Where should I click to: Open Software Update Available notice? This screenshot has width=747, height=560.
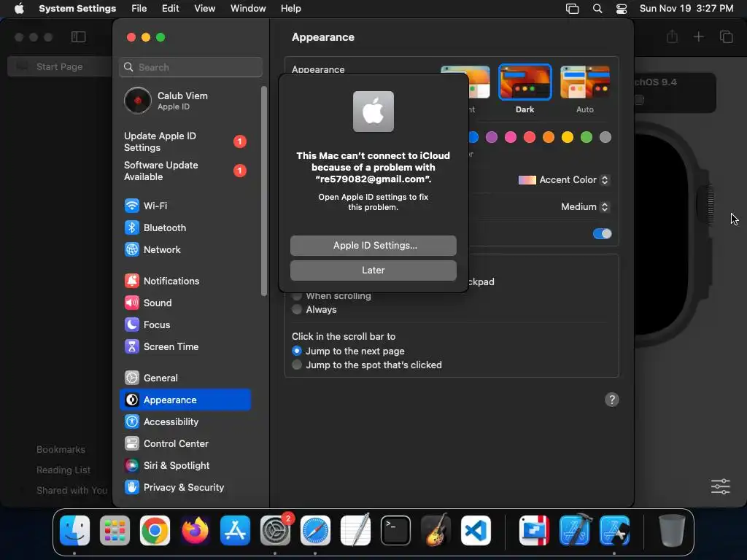185,171
